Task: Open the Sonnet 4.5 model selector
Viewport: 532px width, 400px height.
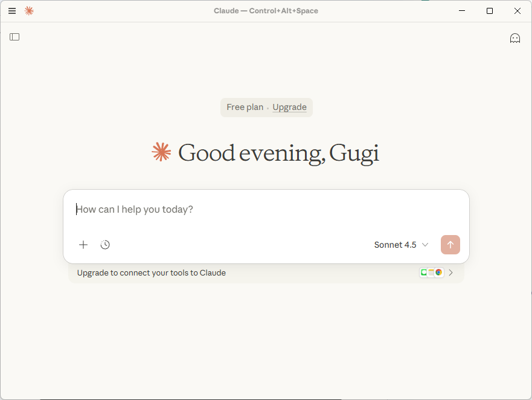Action: [396, 245]
